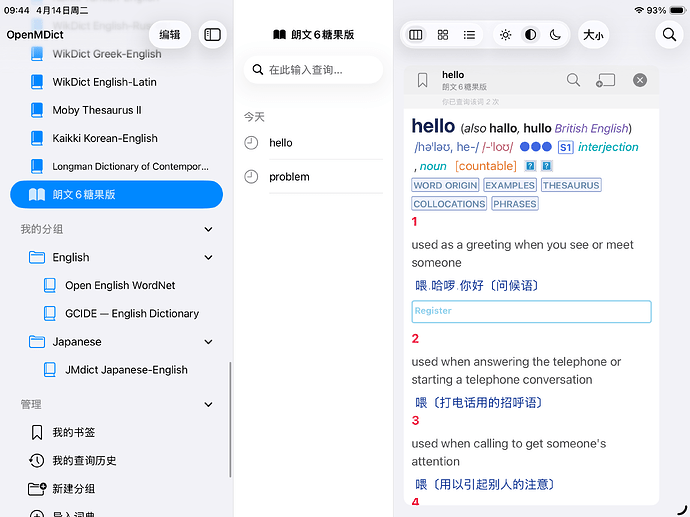Click the interjection part-of-speech label
Viewport: 690px width, 517px height.
608,147
